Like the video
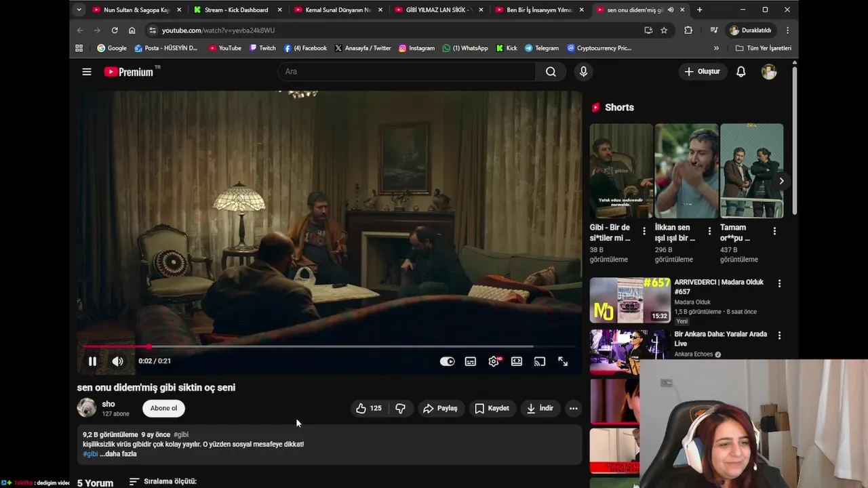The width and height of the screenshot is (868, 488). click(368, 408)
